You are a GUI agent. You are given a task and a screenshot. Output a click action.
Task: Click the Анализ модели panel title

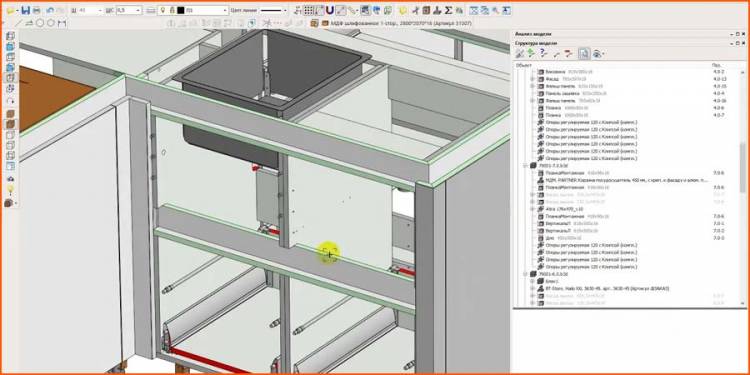[533, 34]
